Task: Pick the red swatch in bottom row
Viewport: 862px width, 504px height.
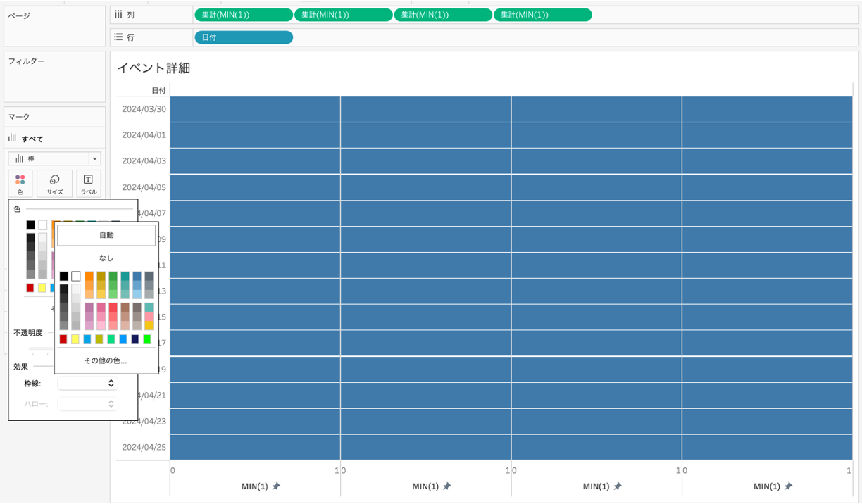Action: click(63, 339)
